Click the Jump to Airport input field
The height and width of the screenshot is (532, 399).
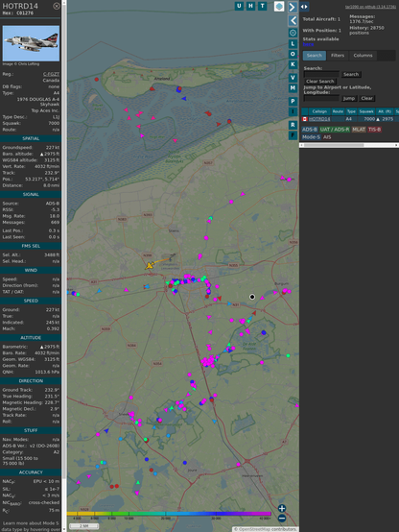tap(321, 98)
